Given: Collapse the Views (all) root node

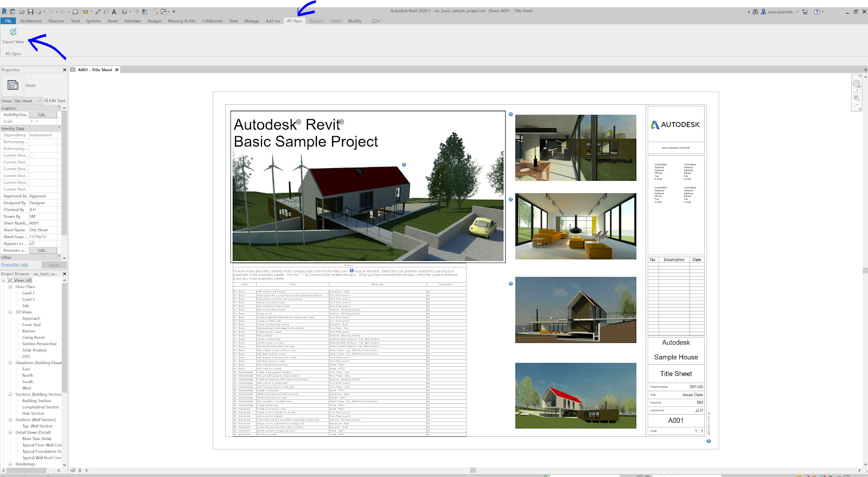Looking at the screenshot, I should click(4, 281).
